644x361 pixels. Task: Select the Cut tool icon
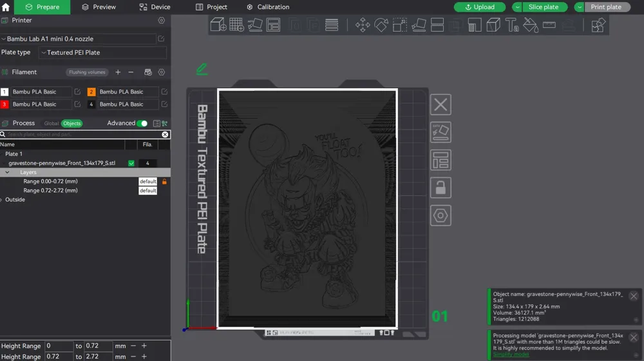(x=437, y=24)
